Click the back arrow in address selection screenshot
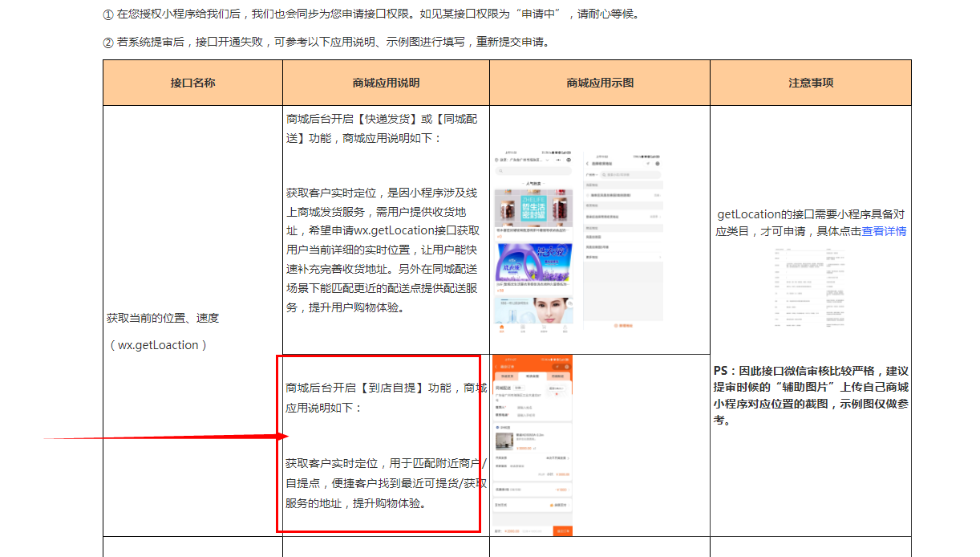Image resolution: width=980 pixels, height=557 pixels. click(x=587, y=162)
